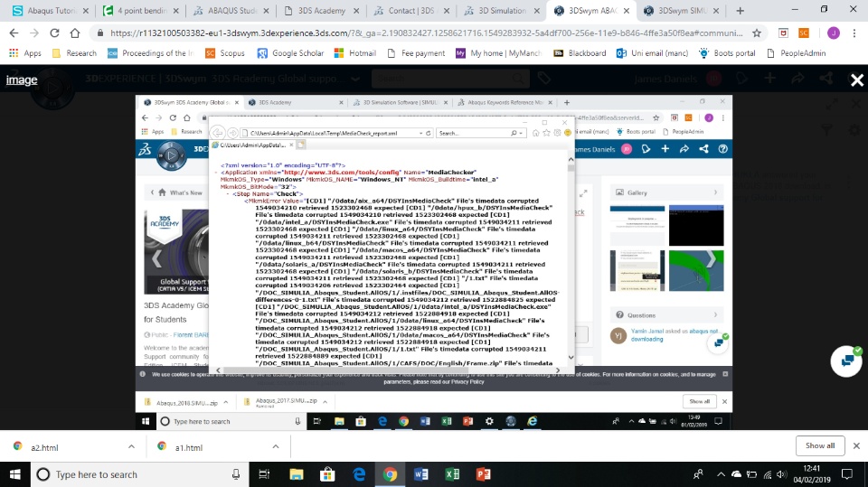Close the image lightbox with the X
This screenshot has height=487, width=868.
(857, 80)
